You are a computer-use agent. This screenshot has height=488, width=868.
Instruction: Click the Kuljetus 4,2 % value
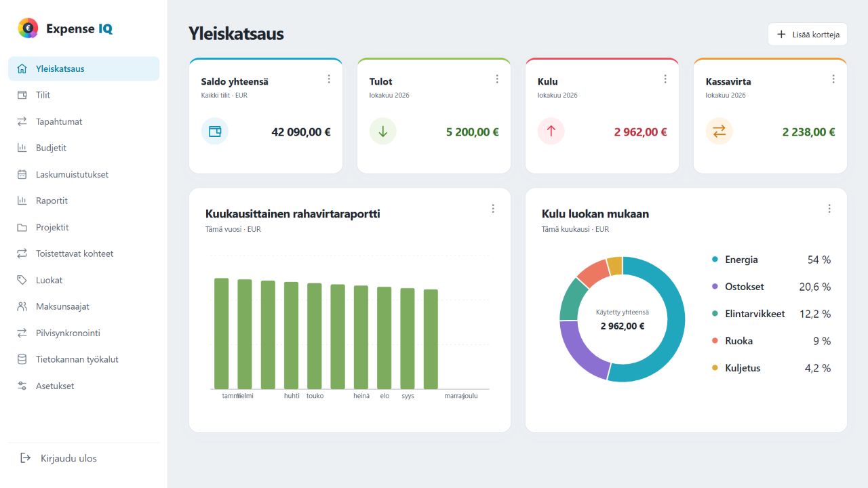point(818,368)
